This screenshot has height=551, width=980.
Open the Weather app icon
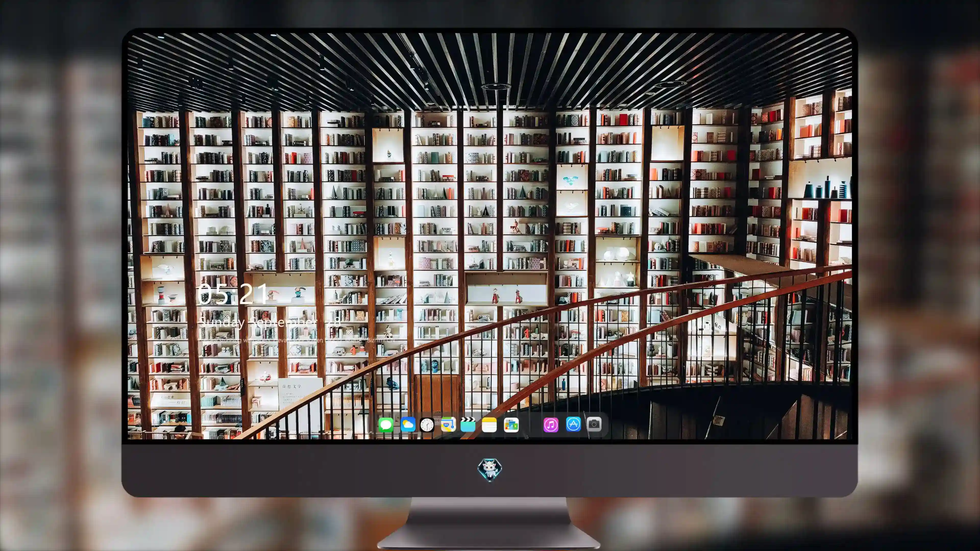point(408,424)
